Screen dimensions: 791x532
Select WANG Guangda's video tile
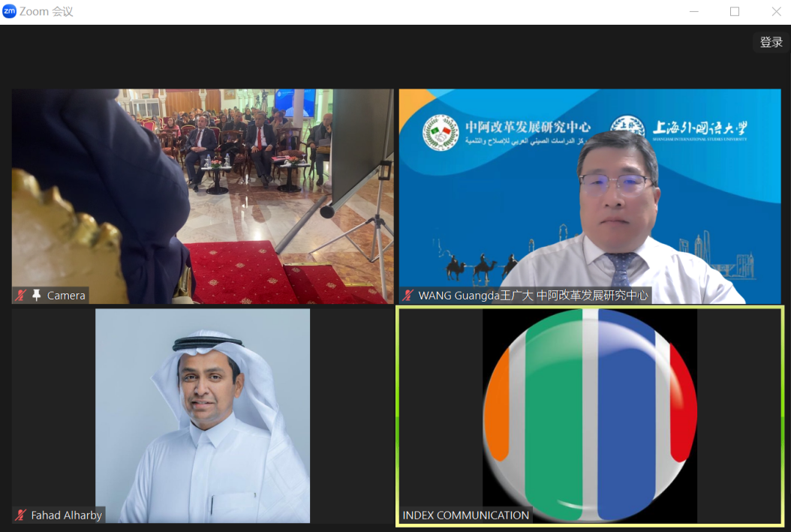(591, 195)
